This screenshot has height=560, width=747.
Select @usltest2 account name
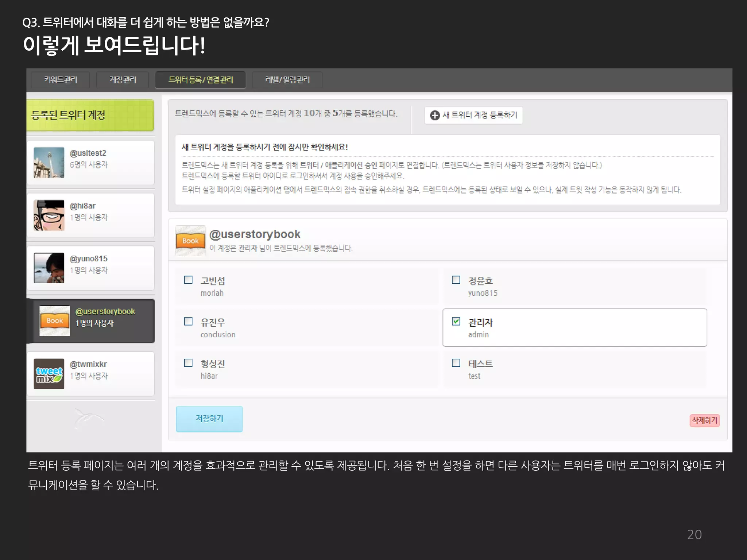click(88, 153)
